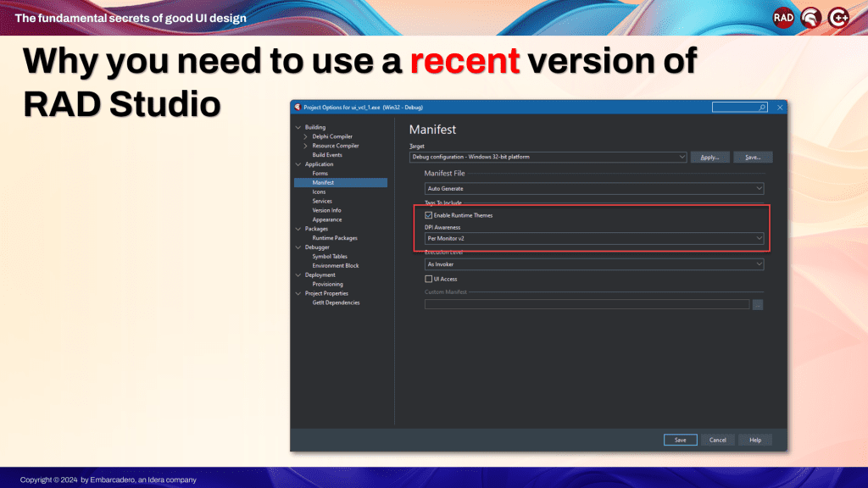Collapse the Project Properties tree node

click(298, 294)
